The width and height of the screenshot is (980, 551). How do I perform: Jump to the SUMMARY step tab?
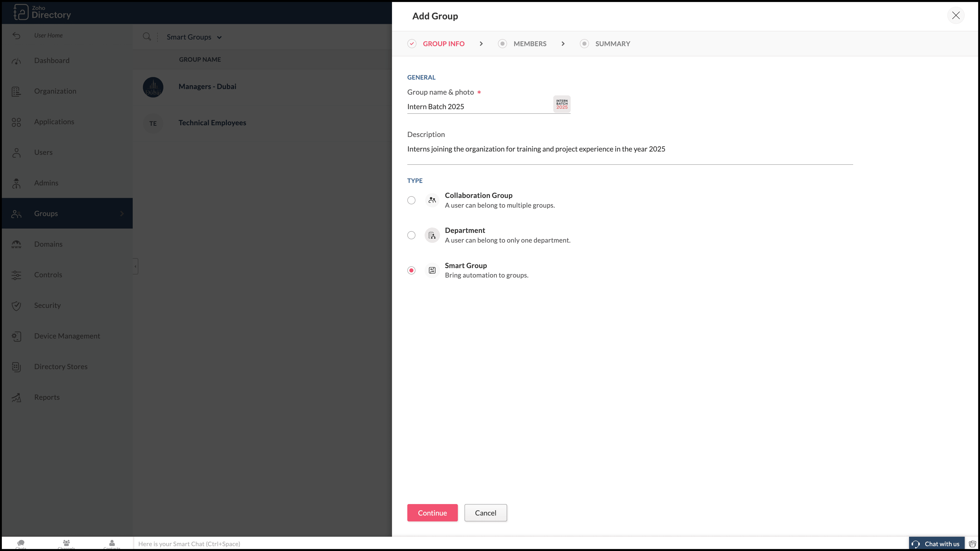[x=612, y=44]
